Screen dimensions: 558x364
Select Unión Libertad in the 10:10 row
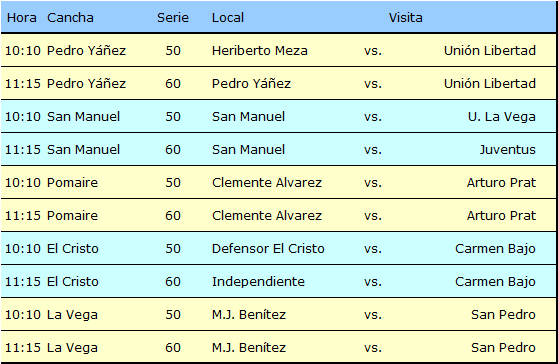[490, 51]
